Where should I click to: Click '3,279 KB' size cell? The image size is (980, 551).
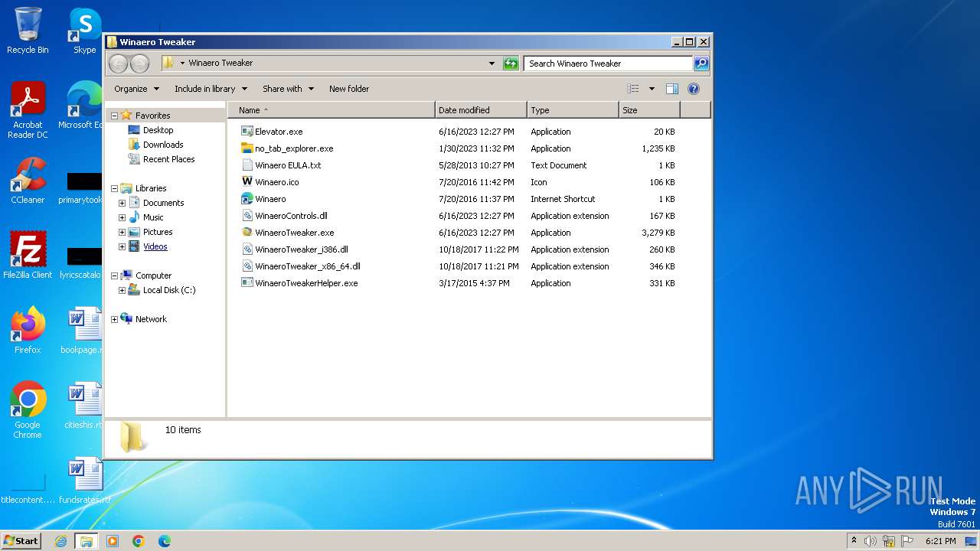(x=658, y=233)
